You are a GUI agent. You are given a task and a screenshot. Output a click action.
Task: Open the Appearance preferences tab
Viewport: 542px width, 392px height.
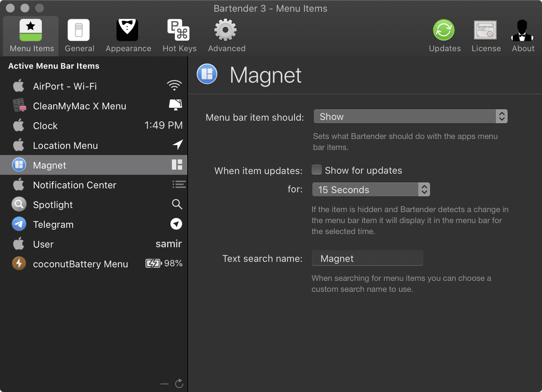point(128,36)
